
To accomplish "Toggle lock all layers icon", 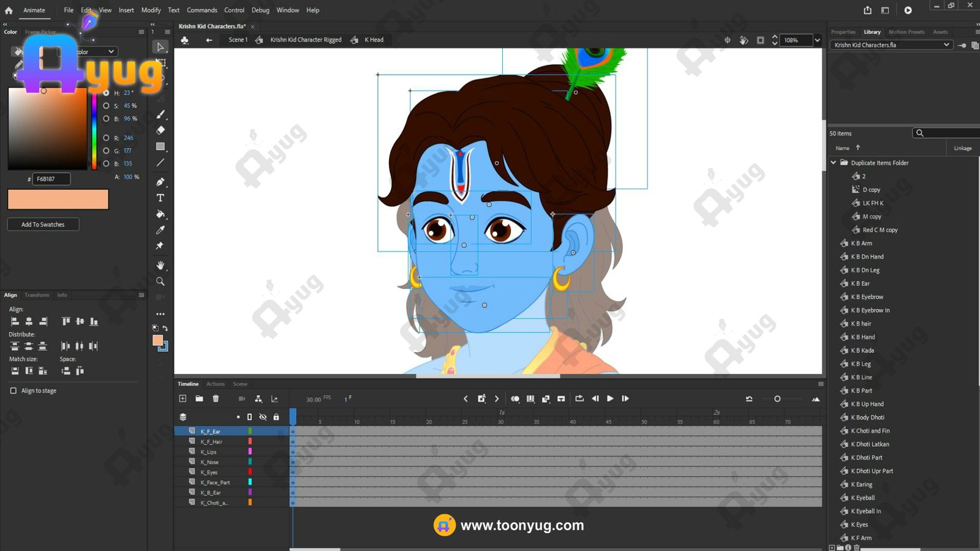I will (276, 417).
